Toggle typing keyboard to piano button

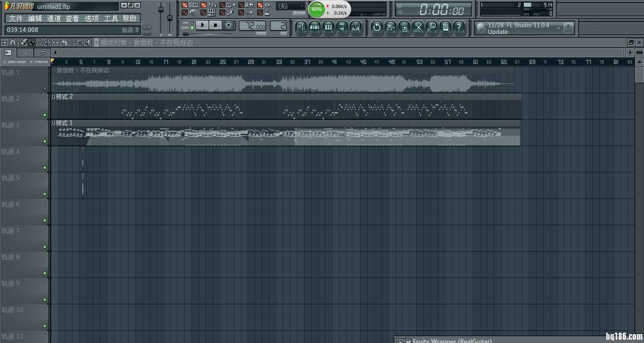point(184,5)
